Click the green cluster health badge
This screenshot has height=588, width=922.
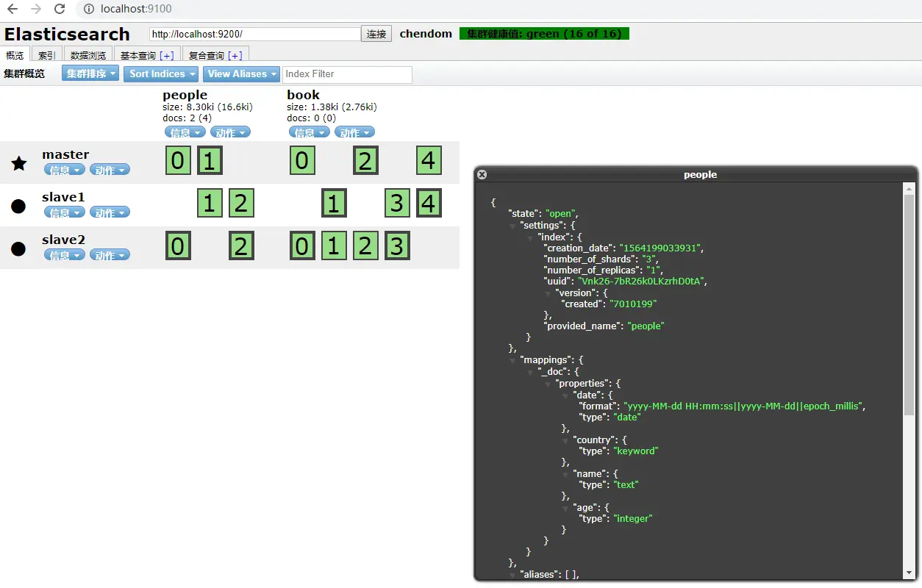pos(544,34)
